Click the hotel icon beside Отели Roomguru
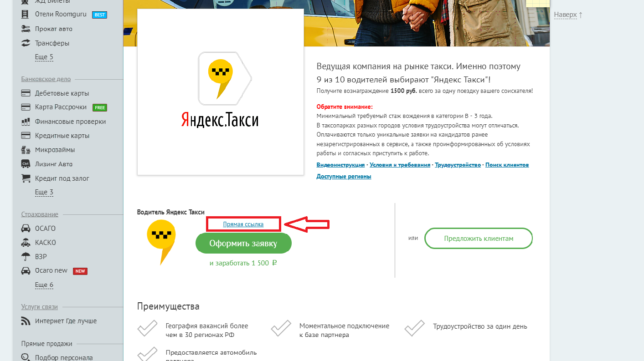Image resolution: width=644 pixels, height=361 pixels. tap(26, 15)
